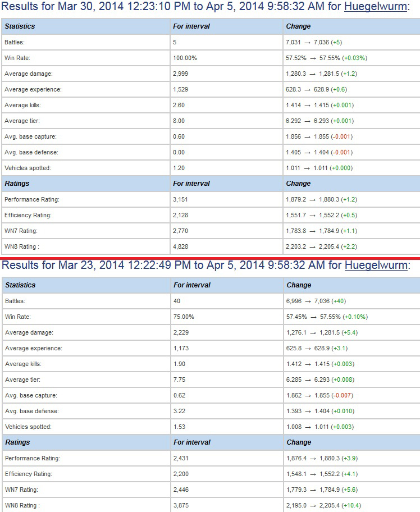Select change '6.285 → 6.293 (+0.008)'
420x512 pixels.
[320, 380]
